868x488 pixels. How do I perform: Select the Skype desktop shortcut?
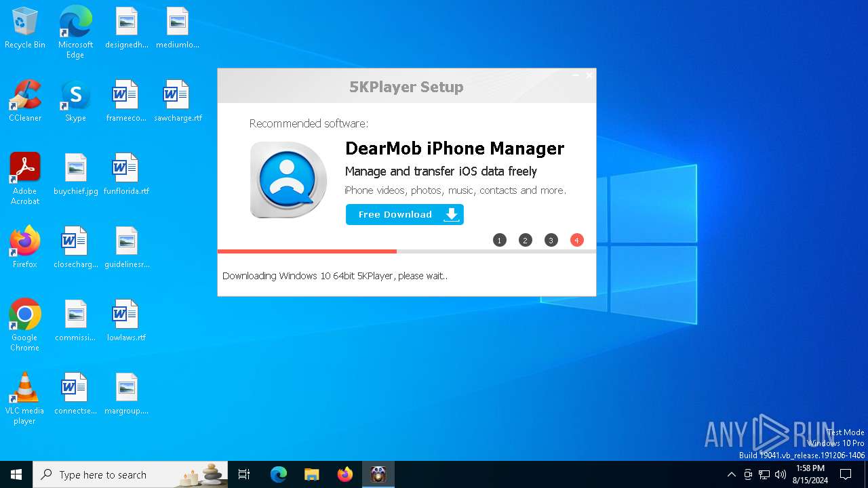click(75, 102)
